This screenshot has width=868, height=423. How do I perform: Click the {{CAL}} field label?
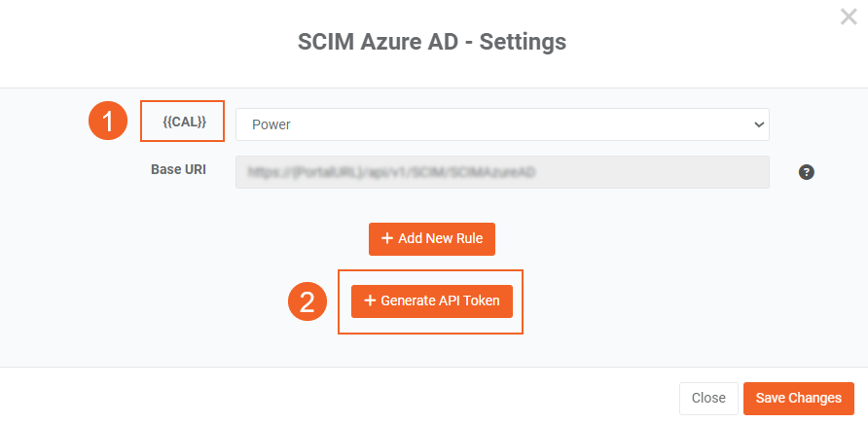[x=184, y=122]
